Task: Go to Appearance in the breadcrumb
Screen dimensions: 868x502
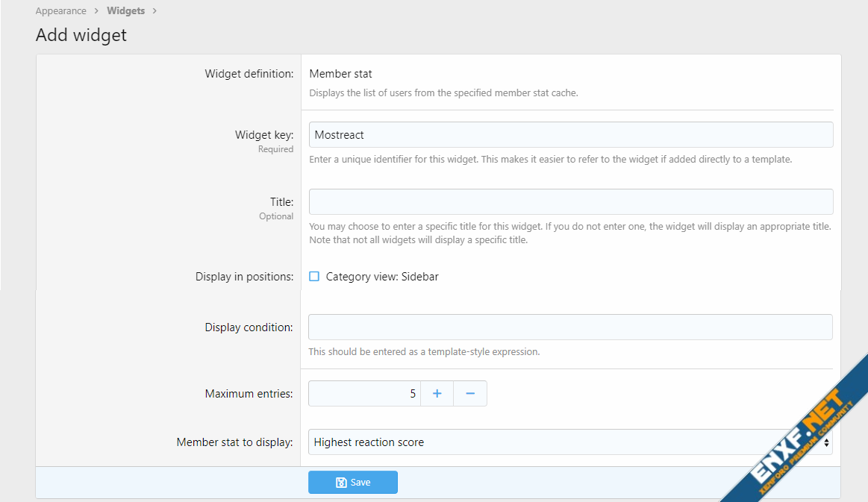Action: [x=61, y=11]
